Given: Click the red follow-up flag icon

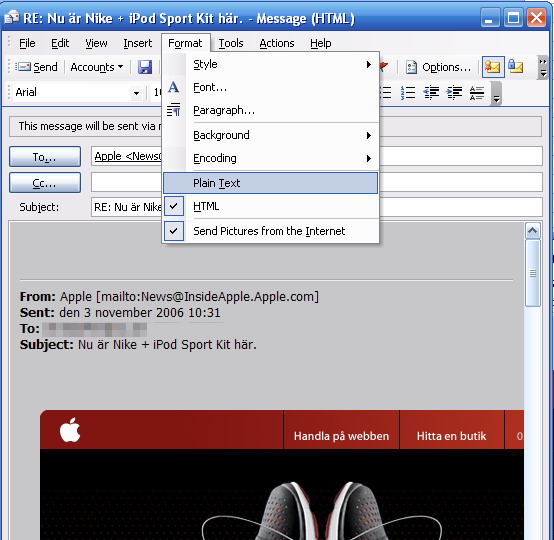Looking at the screenshot, I should point(383,66).
